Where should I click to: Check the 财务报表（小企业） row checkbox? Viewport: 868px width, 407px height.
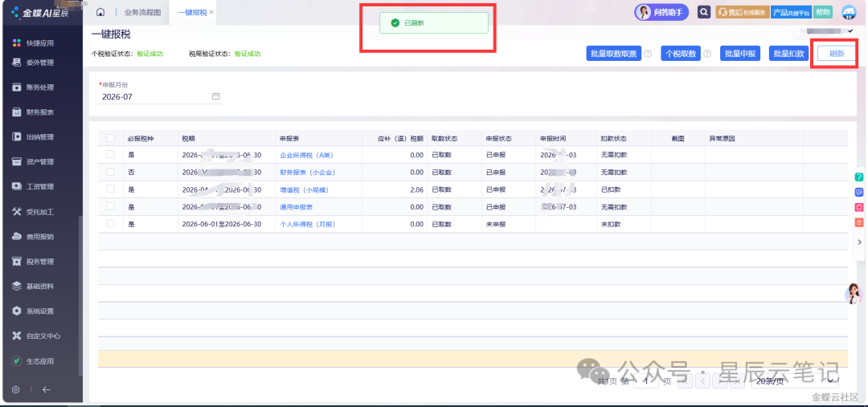[x=111, y=172]
